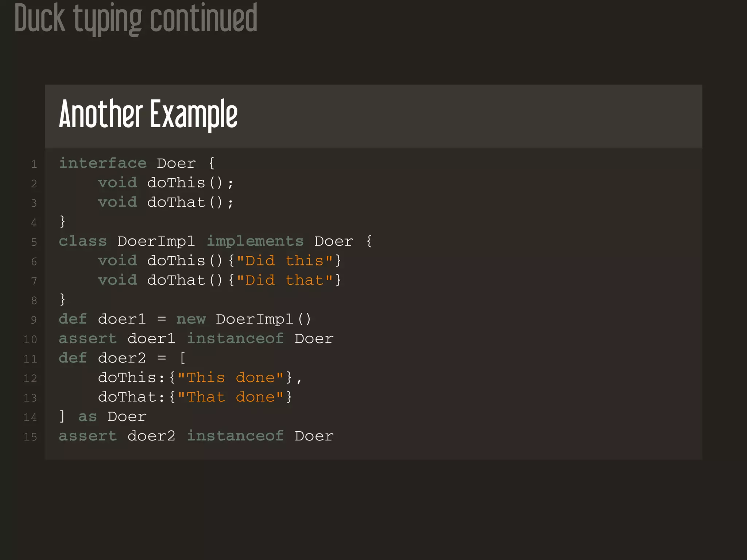Screen dimensions: 747x560
Task: Click the 'new' keyword on line 9
Action: point(191,319)
